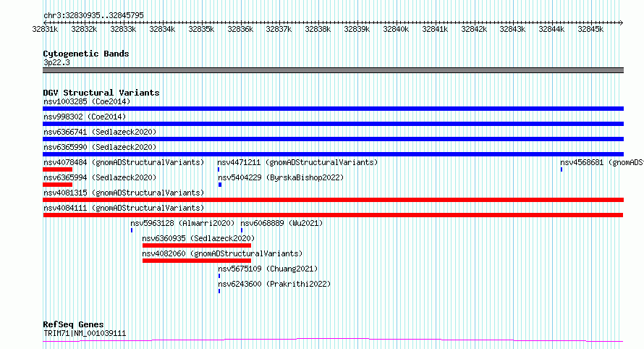Open the nsv998302 (Coe2014) label

pos(85,117)
